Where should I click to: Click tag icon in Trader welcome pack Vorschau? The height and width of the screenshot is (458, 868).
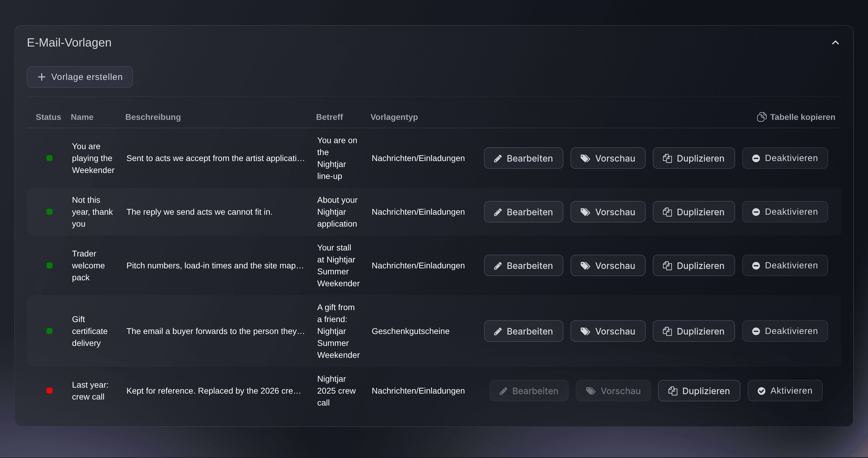pos(585,266)
